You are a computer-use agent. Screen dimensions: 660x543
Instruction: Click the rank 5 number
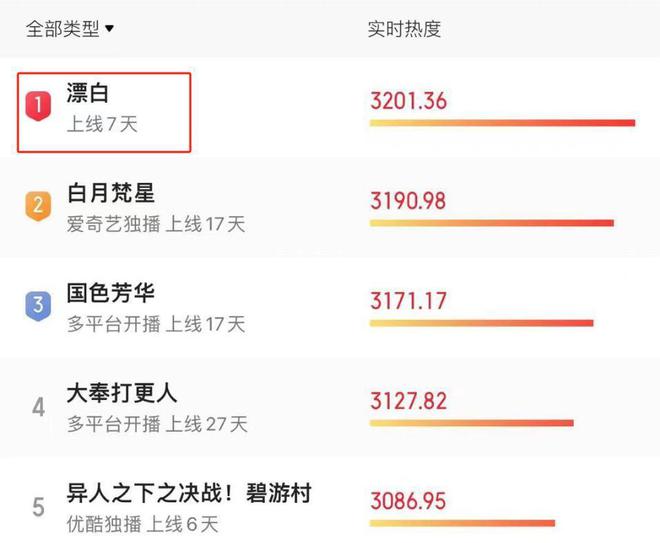pyautogui.click(x=38, y=507)
